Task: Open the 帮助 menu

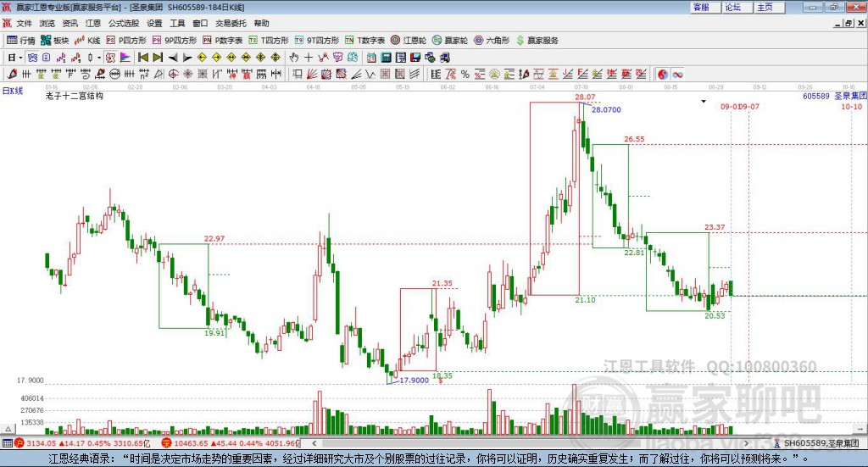Action: 261,23
